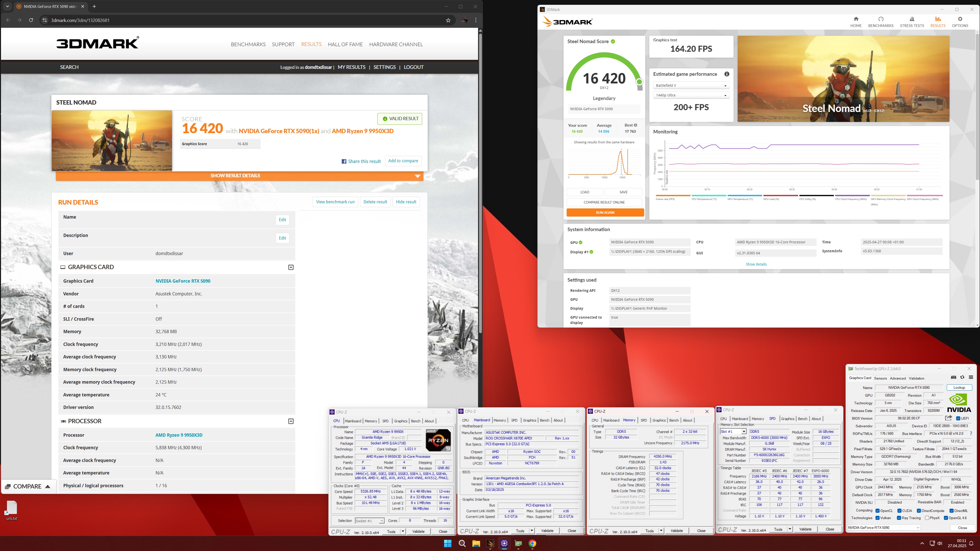Click GPU-Z BIOS export arrow icon
980x551 pixels.
[x=948, y=418]
